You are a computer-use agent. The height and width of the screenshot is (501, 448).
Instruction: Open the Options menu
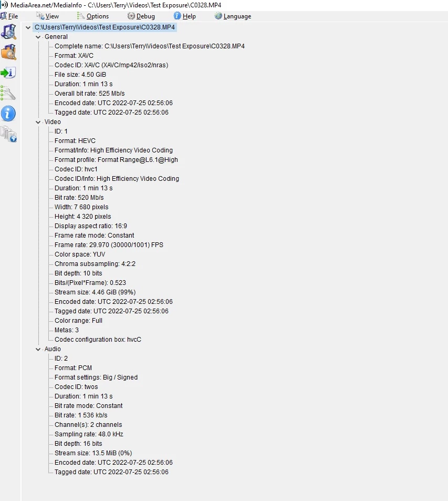93,16
